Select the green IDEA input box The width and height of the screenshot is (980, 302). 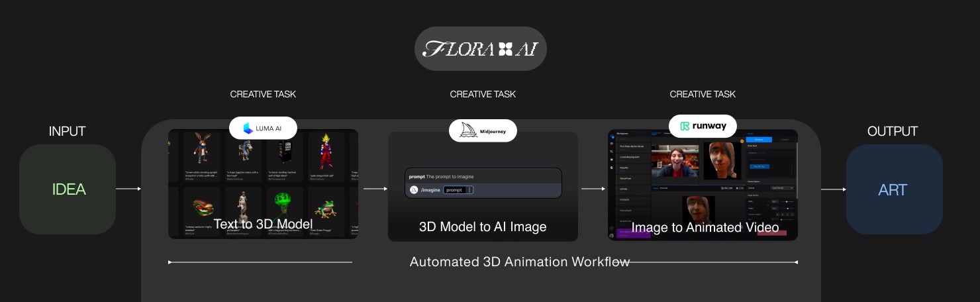(68, 189)
